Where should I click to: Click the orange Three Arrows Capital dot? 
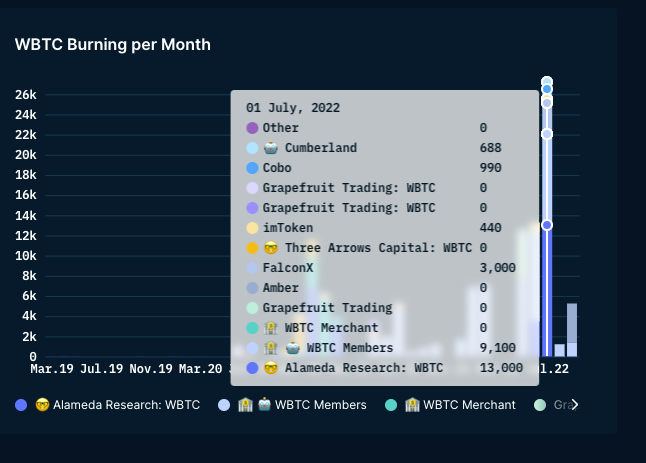coord(252,248)
